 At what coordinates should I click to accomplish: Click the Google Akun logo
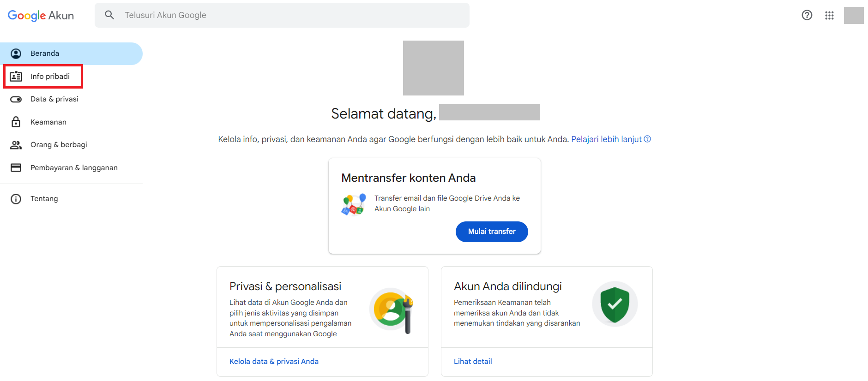[41, 15]
